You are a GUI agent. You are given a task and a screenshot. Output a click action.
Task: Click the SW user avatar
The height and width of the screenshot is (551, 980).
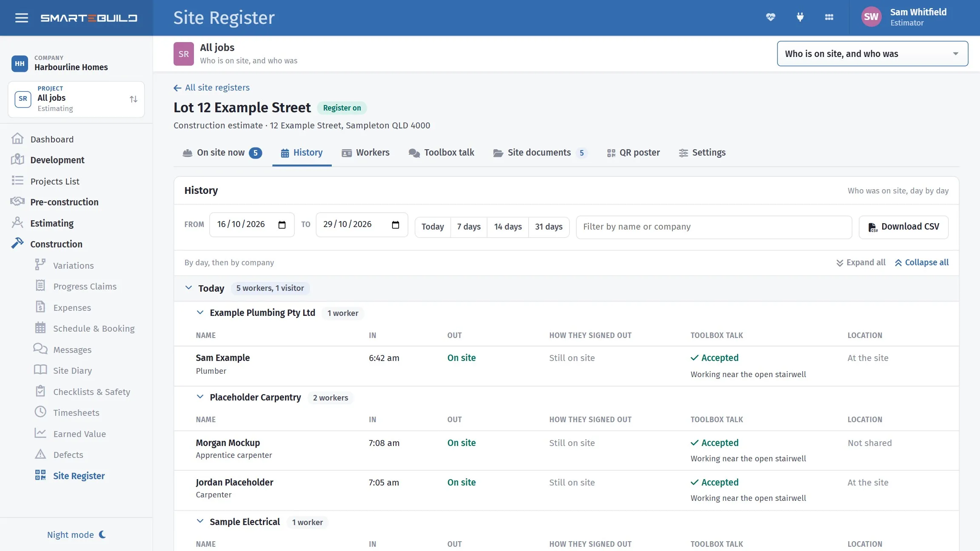(x=871, y=17)
